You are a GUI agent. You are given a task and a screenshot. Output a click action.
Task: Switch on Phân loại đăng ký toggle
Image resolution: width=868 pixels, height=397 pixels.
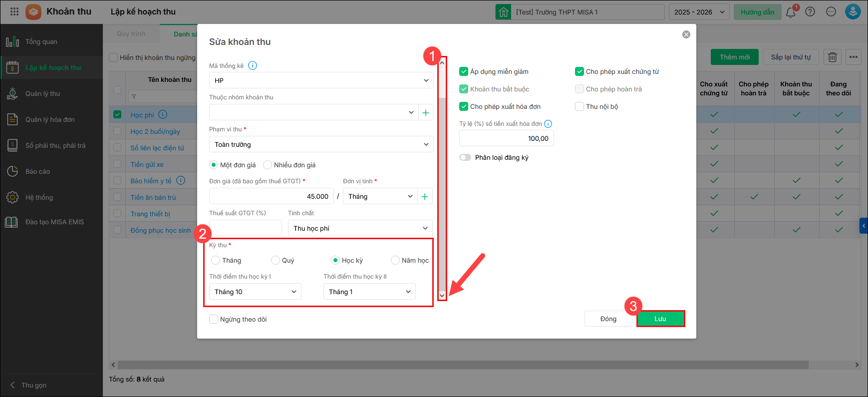[x=465, y=157]
